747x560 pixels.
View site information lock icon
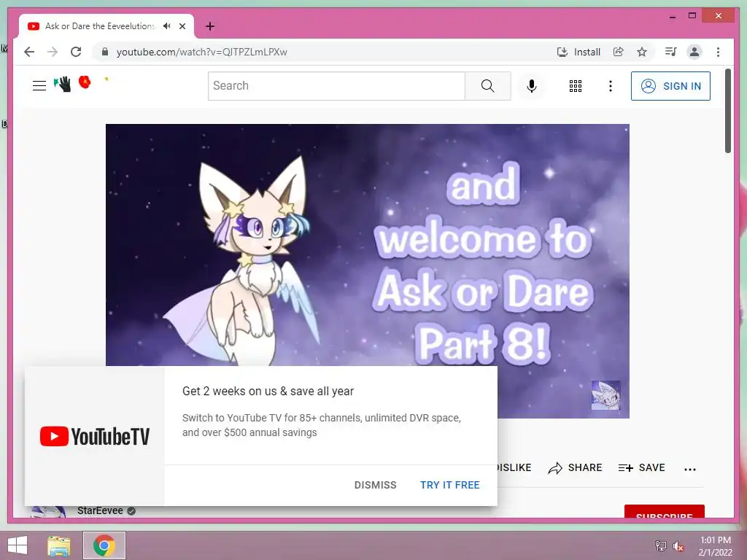(105, 52)
